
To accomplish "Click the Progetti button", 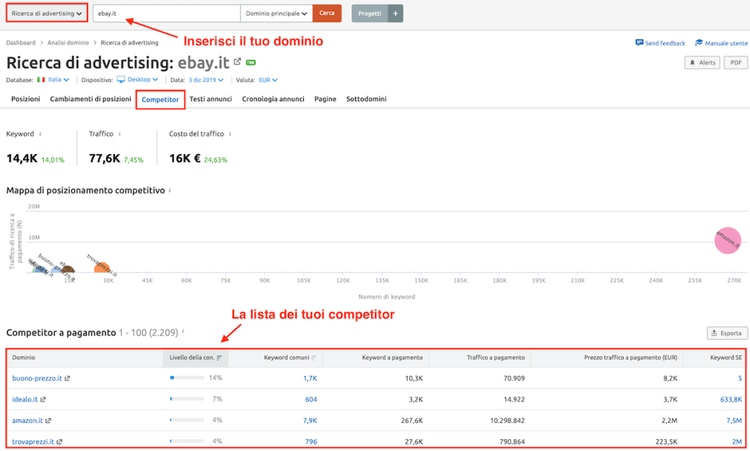I will (x=370, y=13).
